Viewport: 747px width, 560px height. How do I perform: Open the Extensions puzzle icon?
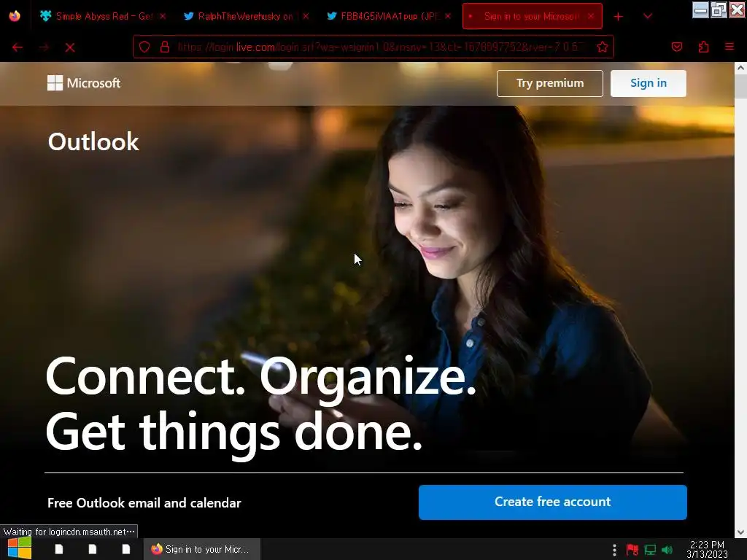pos(704,47)
